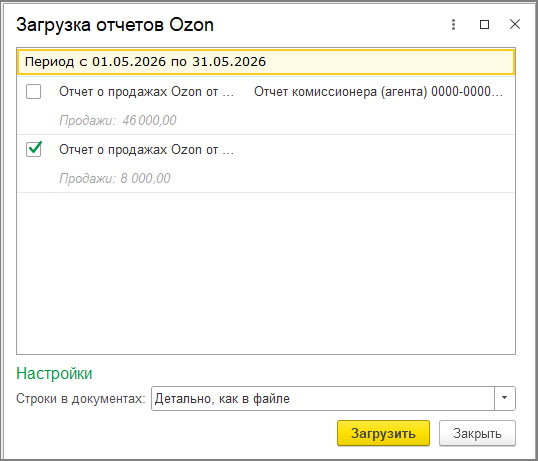This screenshot has height=461, width=538.
Task: Click the green Настройки heading
Action: point(54,373)
